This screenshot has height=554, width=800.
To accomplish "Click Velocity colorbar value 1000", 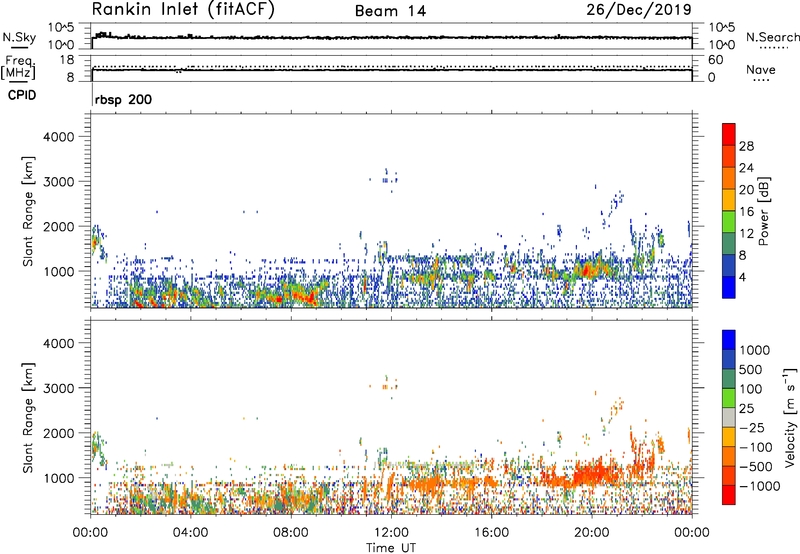I will point(755,350).
